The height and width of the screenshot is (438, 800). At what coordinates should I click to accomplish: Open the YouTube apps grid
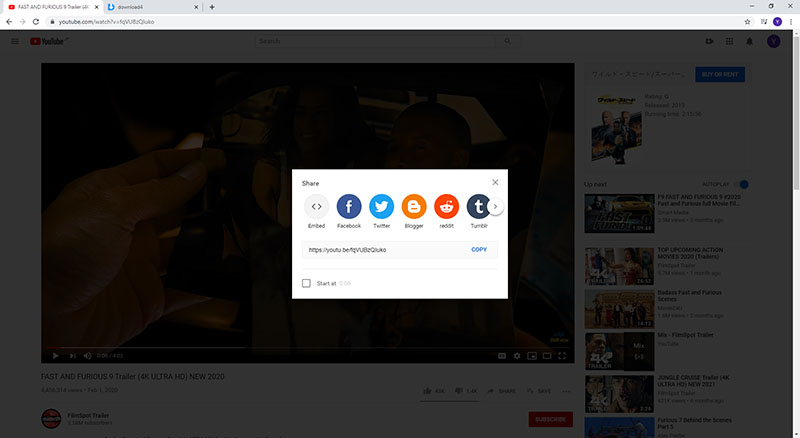pyautogui.click(x=730, y=41)
